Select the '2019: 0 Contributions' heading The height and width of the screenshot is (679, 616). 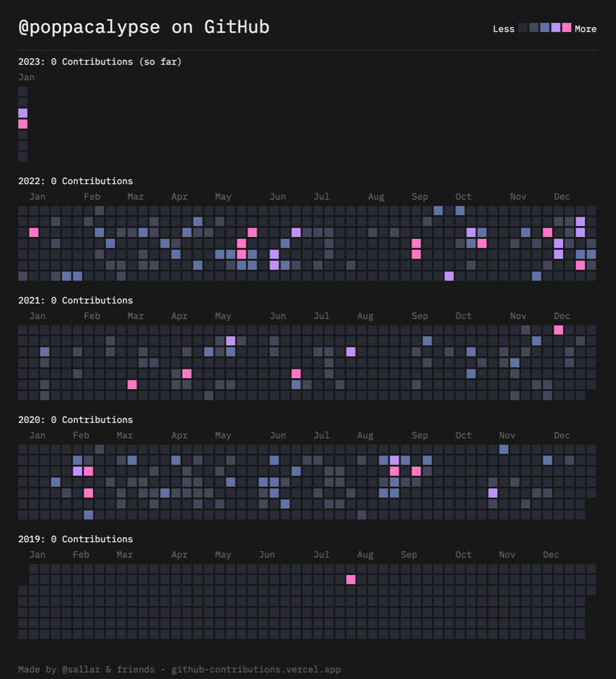click(x=76, y=539)
